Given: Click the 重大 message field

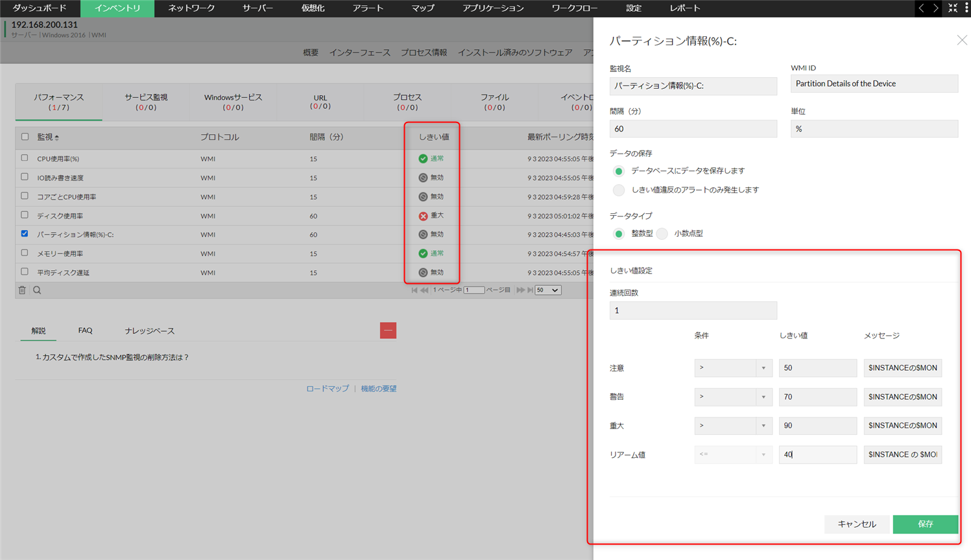Looking at the screenshot, I should click(x=903, y=426).
